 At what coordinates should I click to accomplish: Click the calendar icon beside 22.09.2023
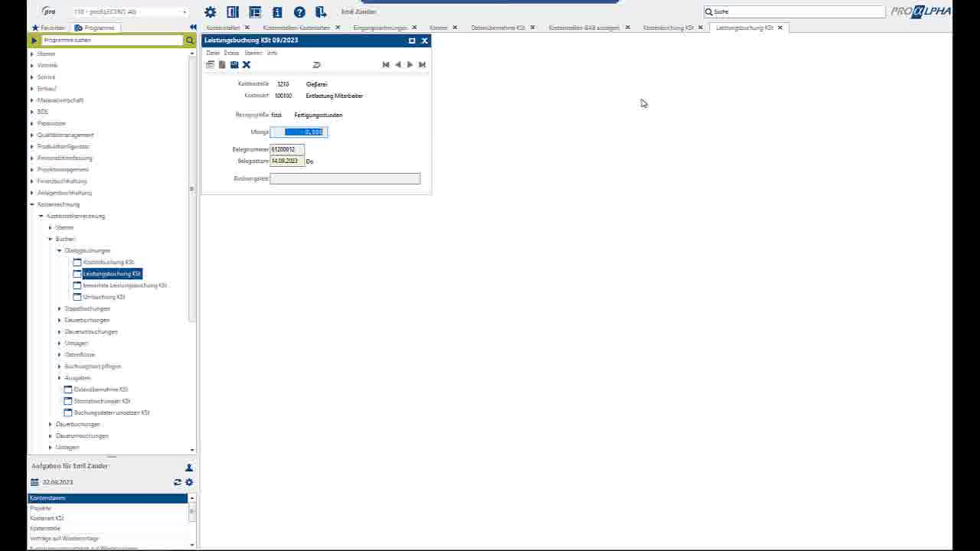click(34, 482)
